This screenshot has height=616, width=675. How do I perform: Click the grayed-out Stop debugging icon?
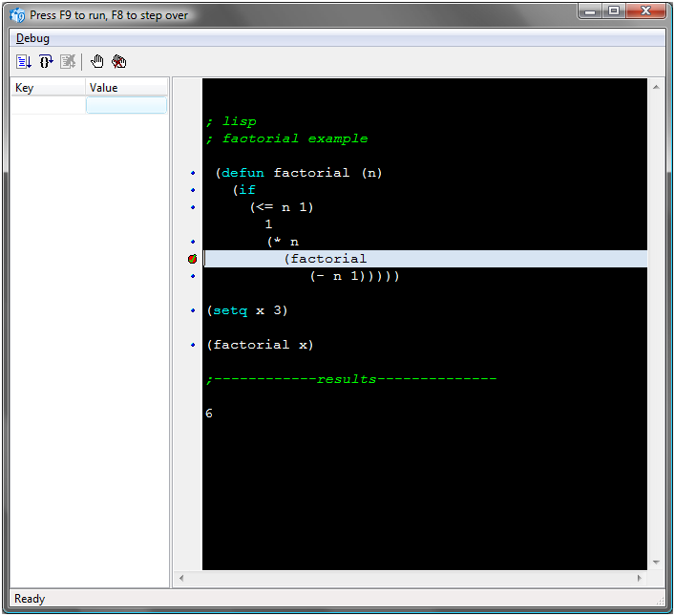(68, 61)
